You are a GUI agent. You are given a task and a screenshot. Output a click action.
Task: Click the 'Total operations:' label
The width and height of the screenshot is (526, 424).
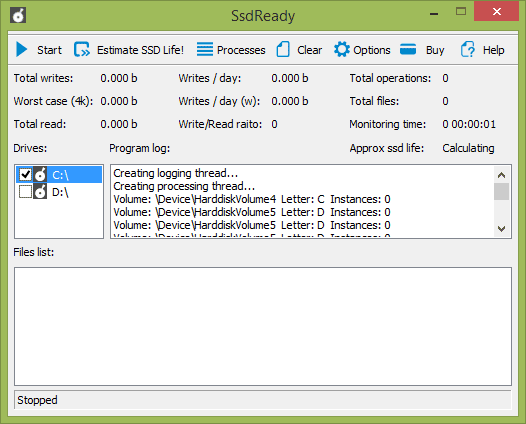tap(390, 78)
